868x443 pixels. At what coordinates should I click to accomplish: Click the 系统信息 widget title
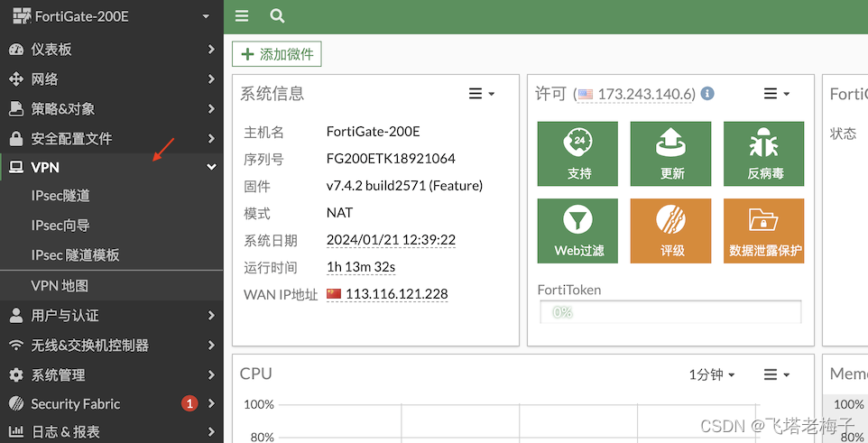pyautogui.click(x=272, y=94)
